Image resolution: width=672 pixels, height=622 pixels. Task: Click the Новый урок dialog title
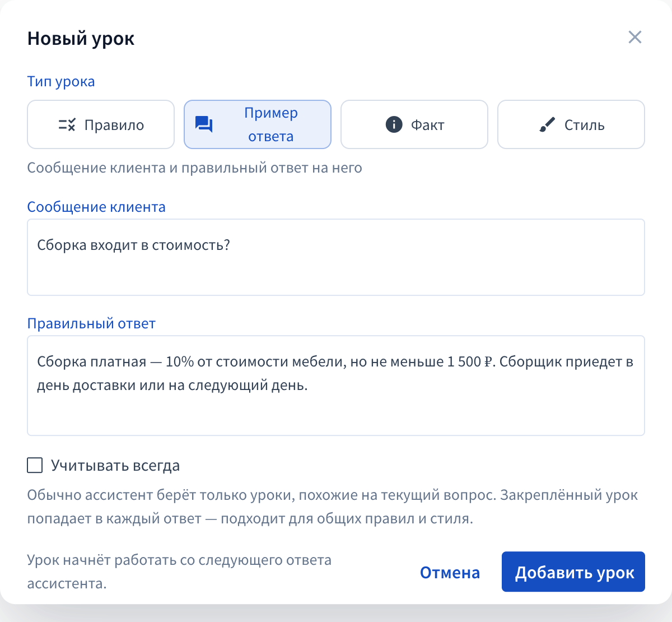pos(81,39)
